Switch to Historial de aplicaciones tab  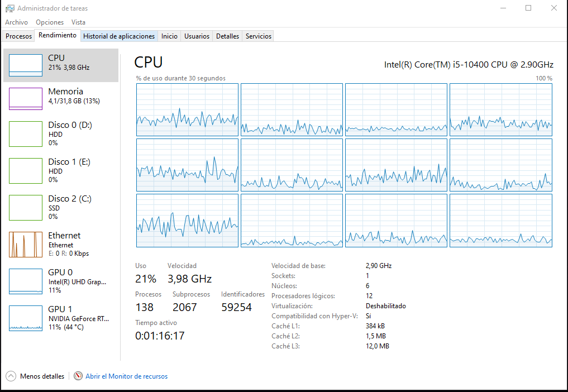point(119,36)
